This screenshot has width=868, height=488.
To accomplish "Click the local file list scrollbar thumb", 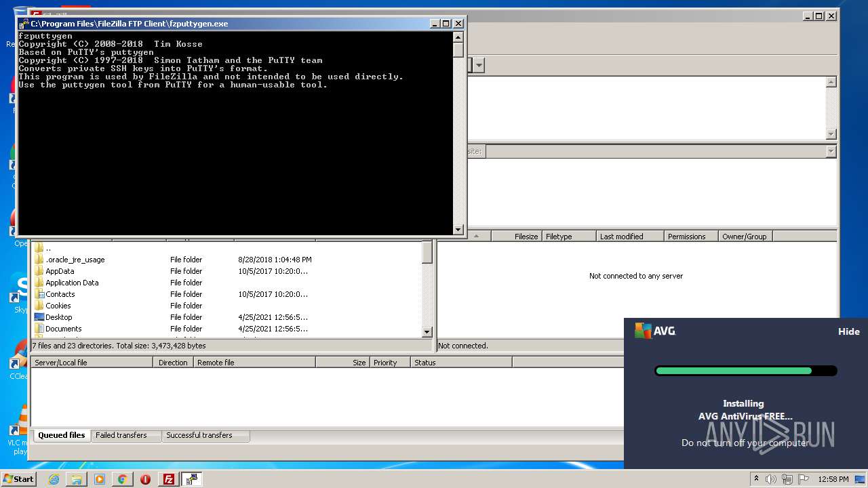I will (x=427, y=252).
